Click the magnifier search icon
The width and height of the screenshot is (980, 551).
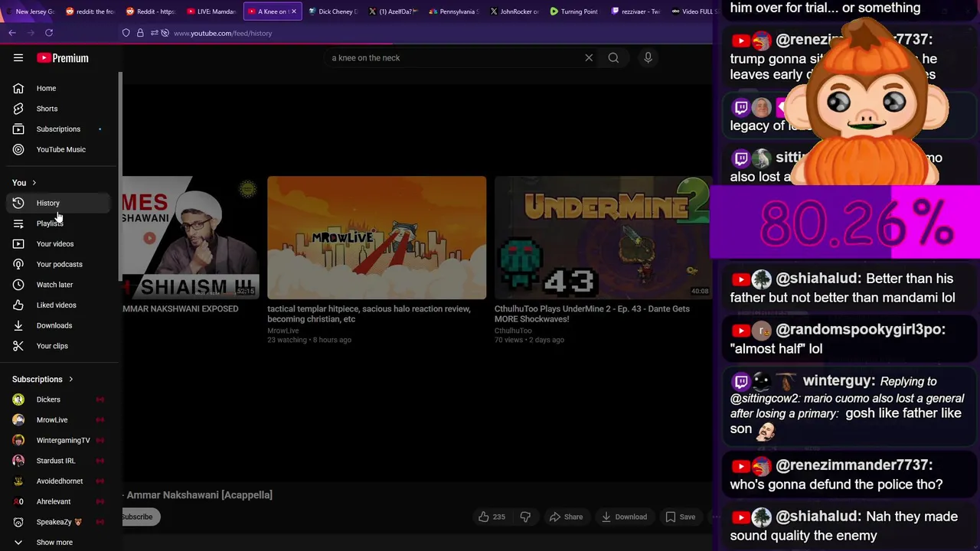point(613,57)
